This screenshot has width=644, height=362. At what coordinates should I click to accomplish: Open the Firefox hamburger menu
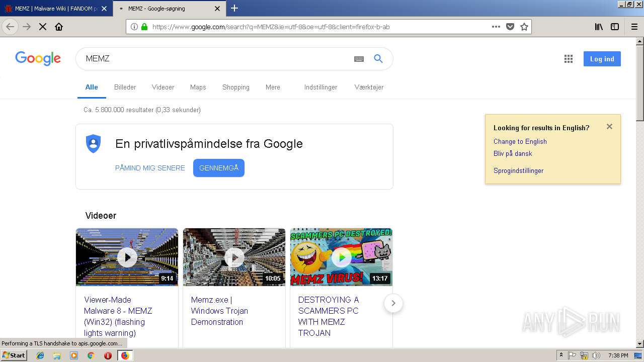634,27
